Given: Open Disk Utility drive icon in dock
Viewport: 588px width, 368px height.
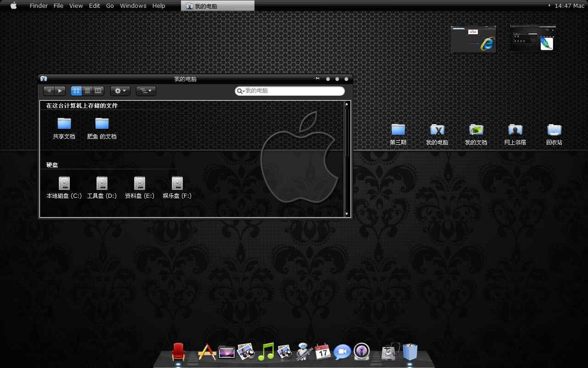Looking at the screenshot, I should (x=390, y=352).
